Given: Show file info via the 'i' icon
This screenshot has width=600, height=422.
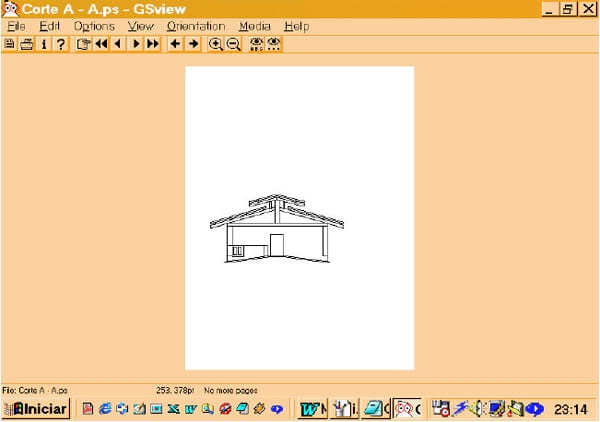Looking at the screenshot, I should pos(44,44).
